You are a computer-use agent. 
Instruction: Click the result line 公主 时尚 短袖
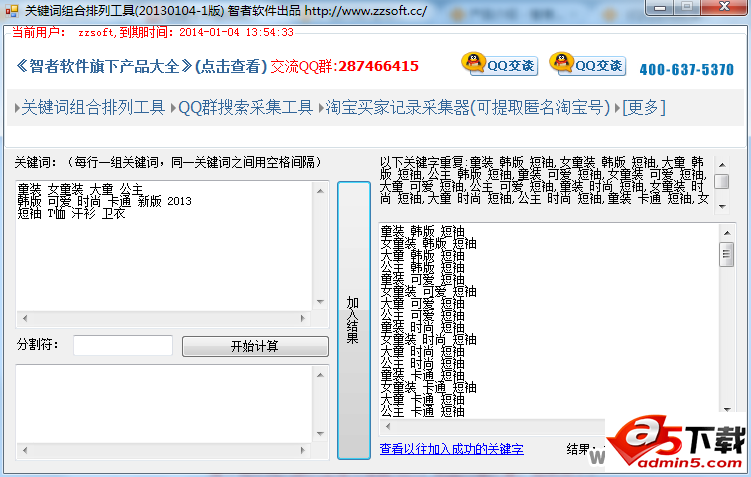[x=422, y=363]
